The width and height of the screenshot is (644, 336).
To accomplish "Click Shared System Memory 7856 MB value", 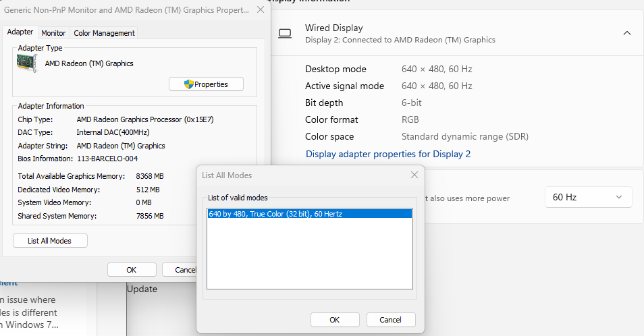I will 150,216.
